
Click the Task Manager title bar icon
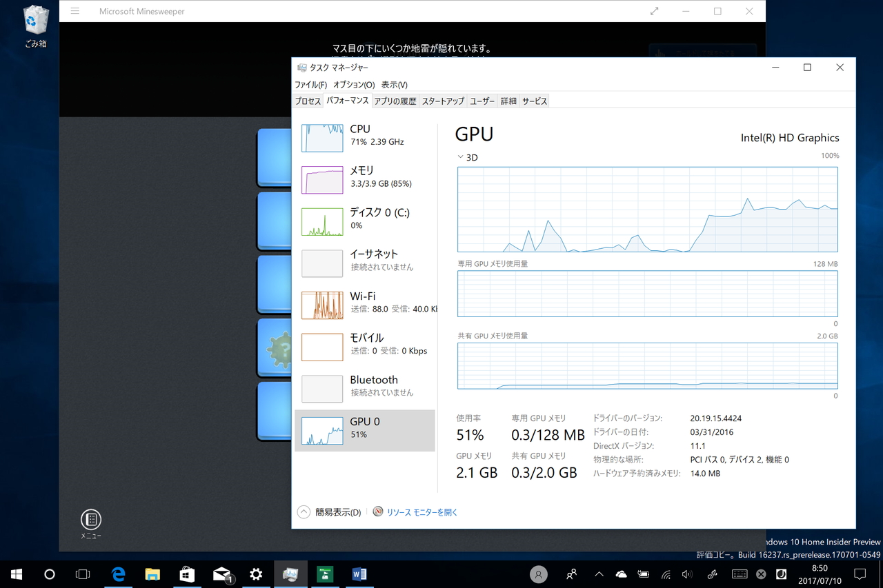click(x=302, y=68)
